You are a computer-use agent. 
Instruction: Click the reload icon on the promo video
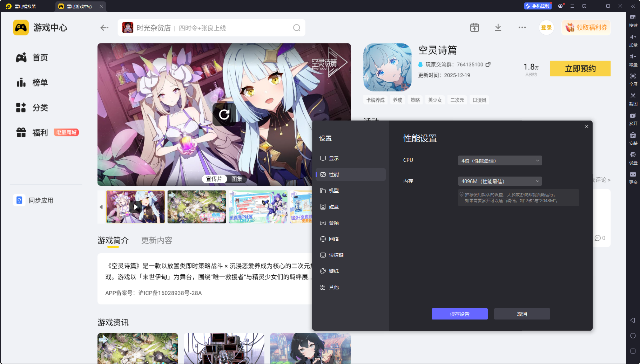(x=224, y=114)
